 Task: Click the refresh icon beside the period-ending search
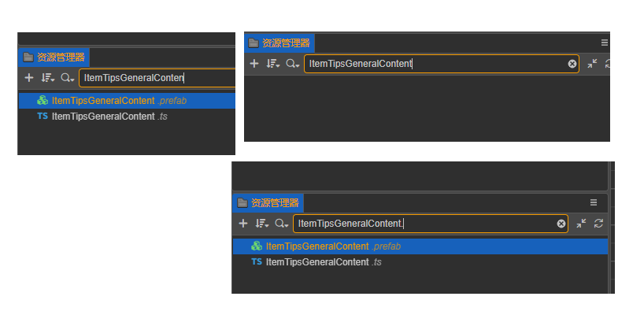(599, 224)
